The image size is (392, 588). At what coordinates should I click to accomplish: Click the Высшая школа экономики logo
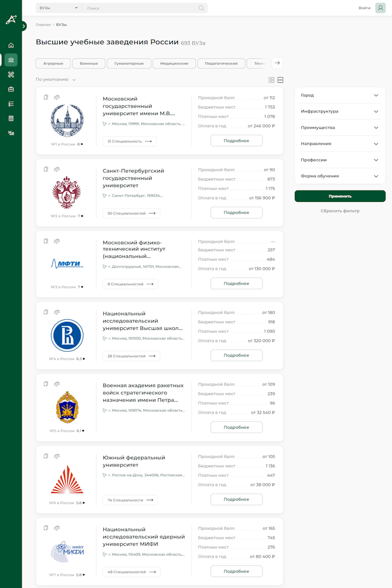coord(67,336)
